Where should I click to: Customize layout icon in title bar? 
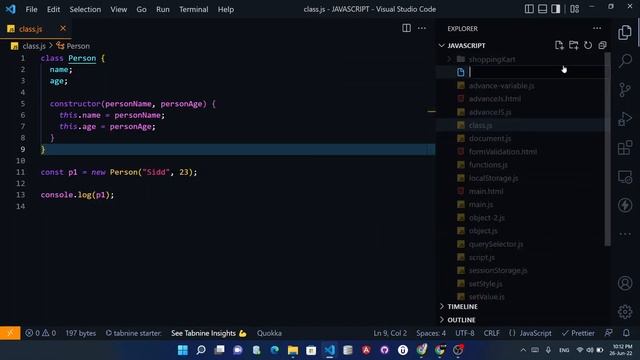pyautogui.click(x=574, y=9)
